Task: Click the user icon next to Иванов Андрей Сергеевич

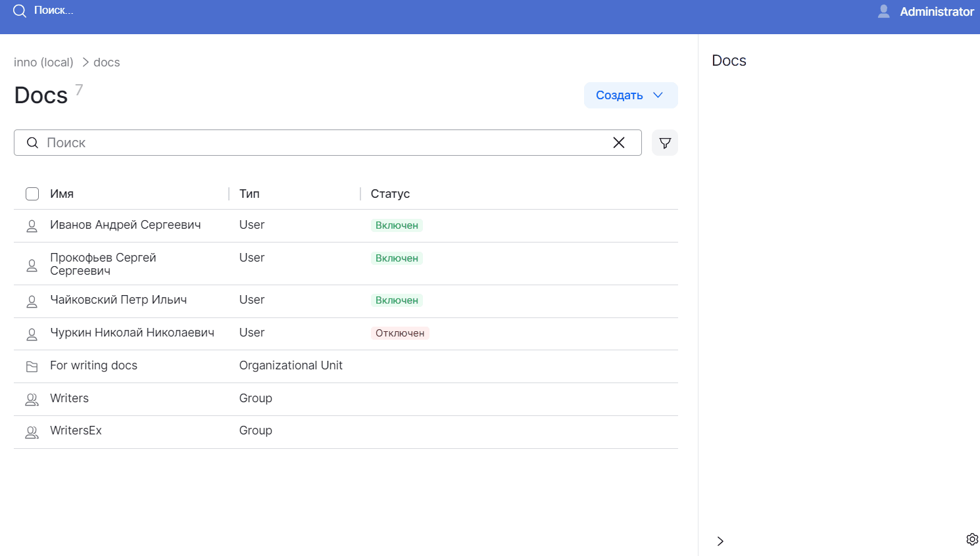Action: tap(32, 225)
